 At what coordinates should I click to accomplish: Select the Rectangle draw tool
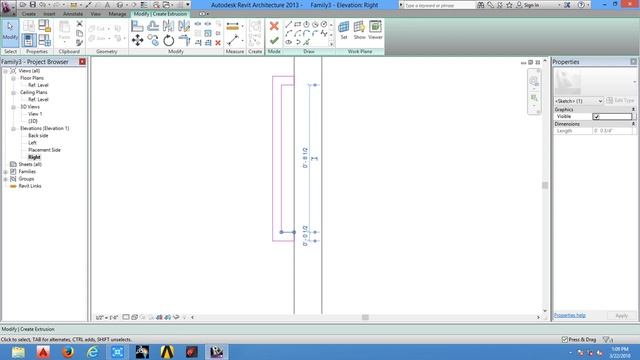[x=298, y=24]
